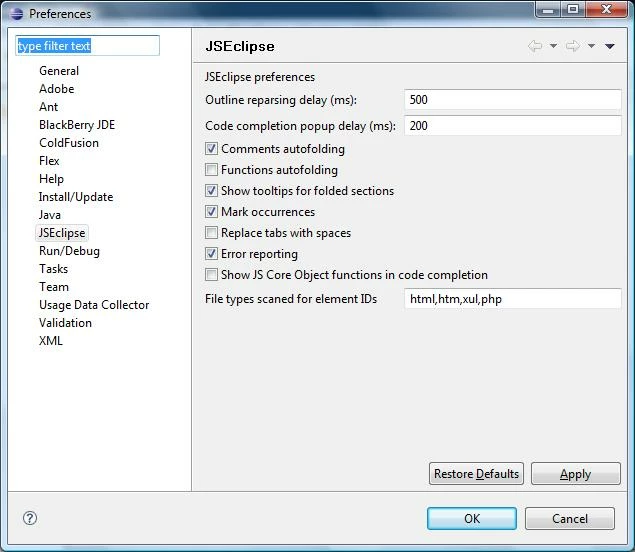Click the forward navigation arrow icon
635x552 pixels.
573,46
